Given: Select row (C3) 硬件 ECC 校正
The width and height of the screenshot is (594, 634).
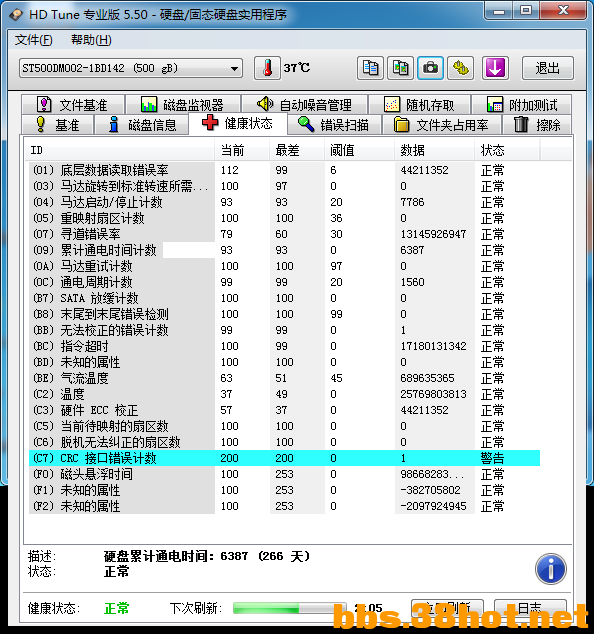Looking at the screenshot, I should tap(284, 410).
